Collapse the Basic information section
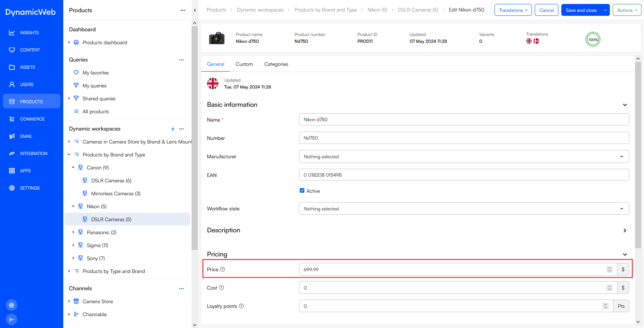 coord(625,105)
